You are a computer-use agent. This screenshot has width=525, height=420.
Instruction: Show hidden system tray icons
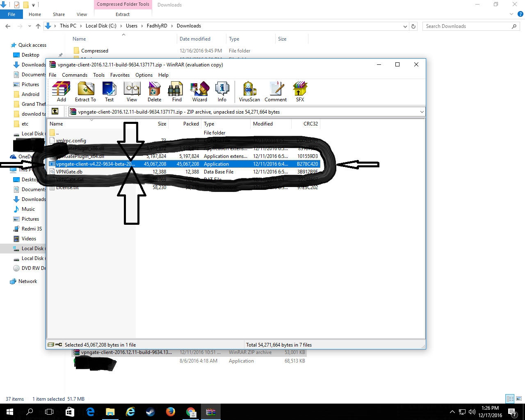452,412
